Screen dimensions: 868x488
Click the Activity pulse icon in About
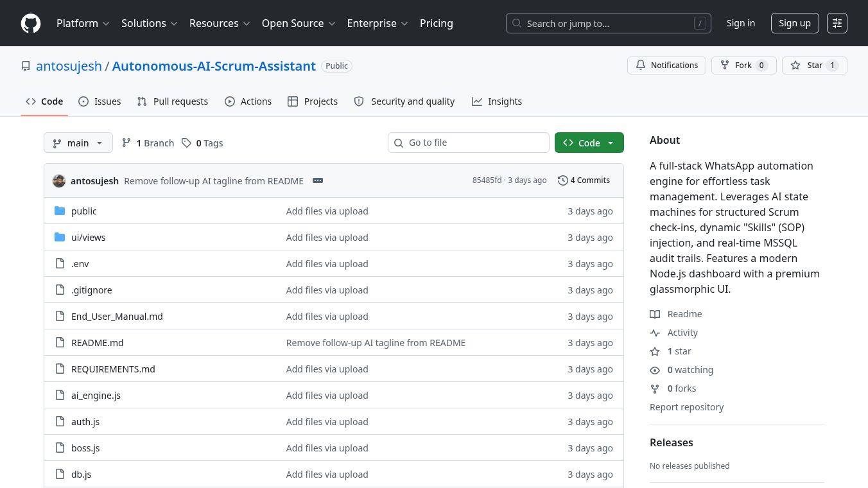point(655,333)
